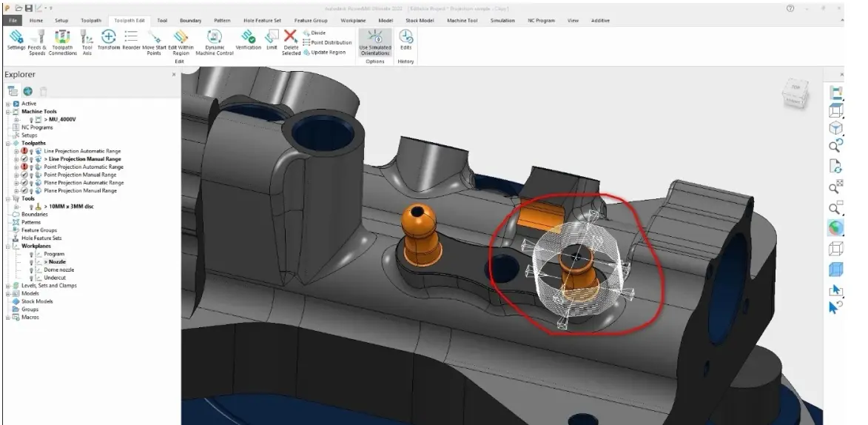Click the Update Region button
The image size is (868, 425).
(x=324, y=53)
